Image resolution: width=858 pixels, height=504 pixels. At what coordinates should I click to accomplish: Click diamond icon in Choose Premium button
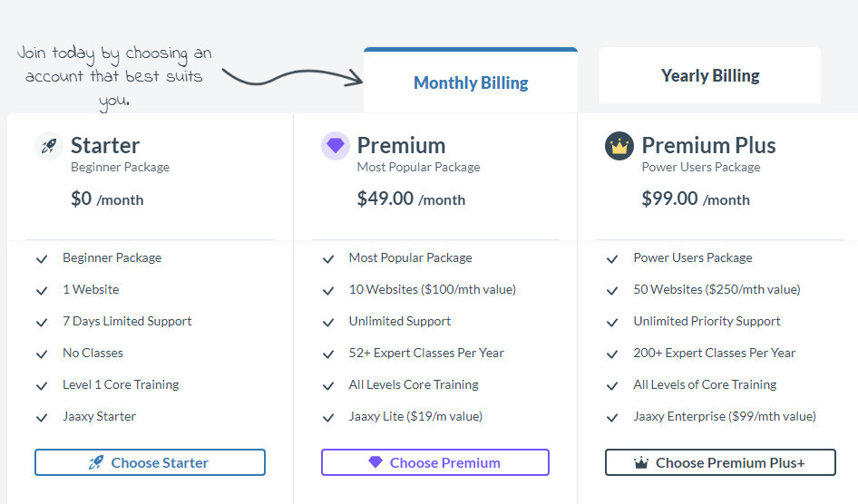pos(375,462)
